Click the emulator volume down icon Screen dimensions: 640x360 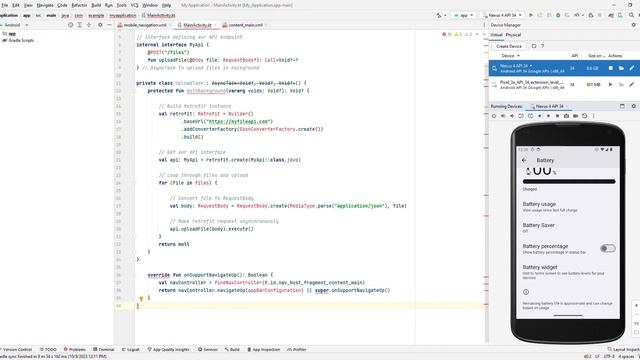tap(512, 116)
